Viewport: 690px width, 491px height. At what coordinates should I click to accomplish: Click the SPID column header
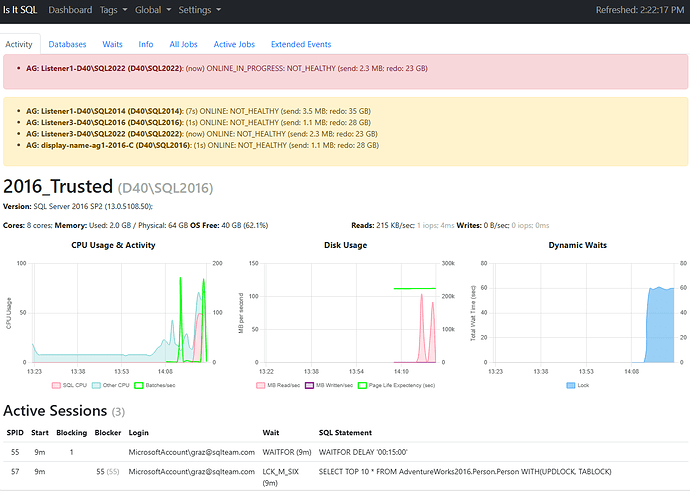15,432
